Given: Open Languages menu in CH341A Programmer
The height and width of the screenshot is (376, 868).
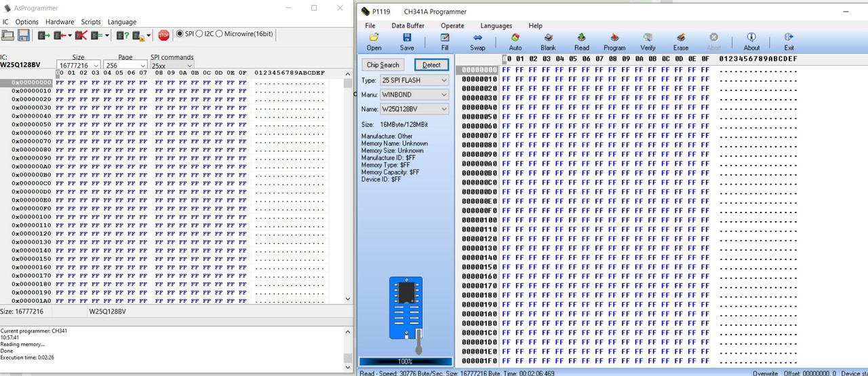Looking at the screenshot, I should point(496,26).
